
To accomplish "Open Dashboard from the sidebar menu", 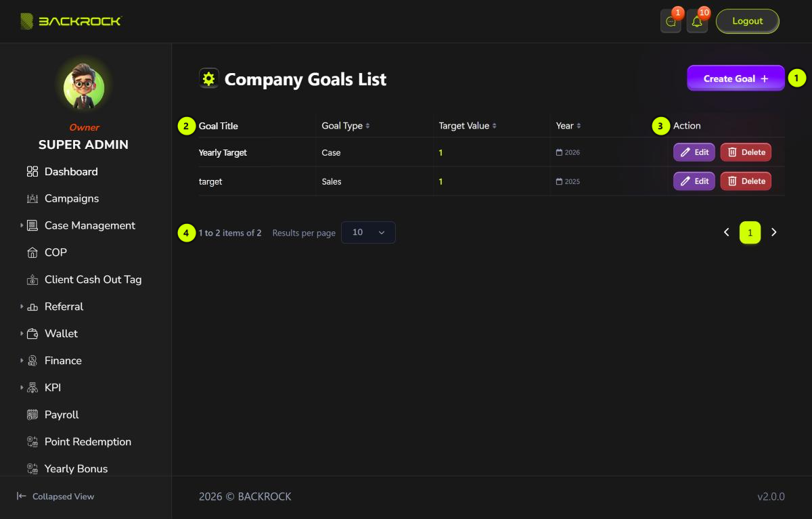I will click(x=71, y=172).
